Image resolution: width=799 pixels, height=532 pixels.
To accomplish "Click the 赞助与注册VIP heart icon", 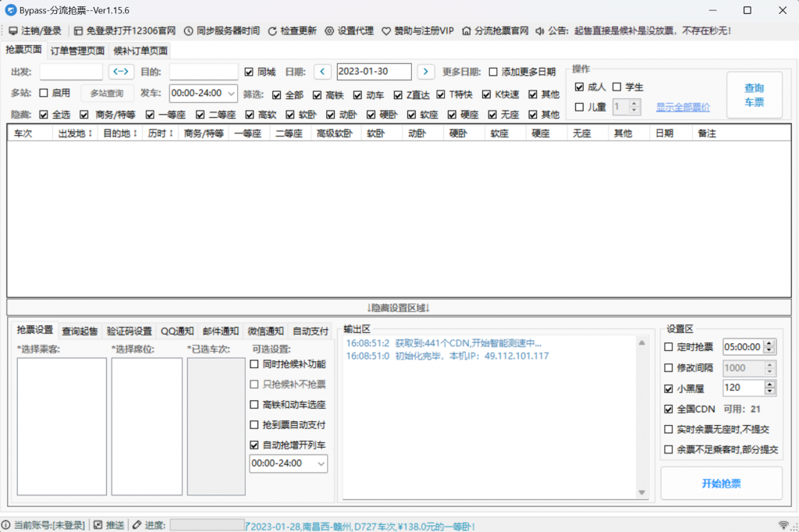I will coord(386,31).
